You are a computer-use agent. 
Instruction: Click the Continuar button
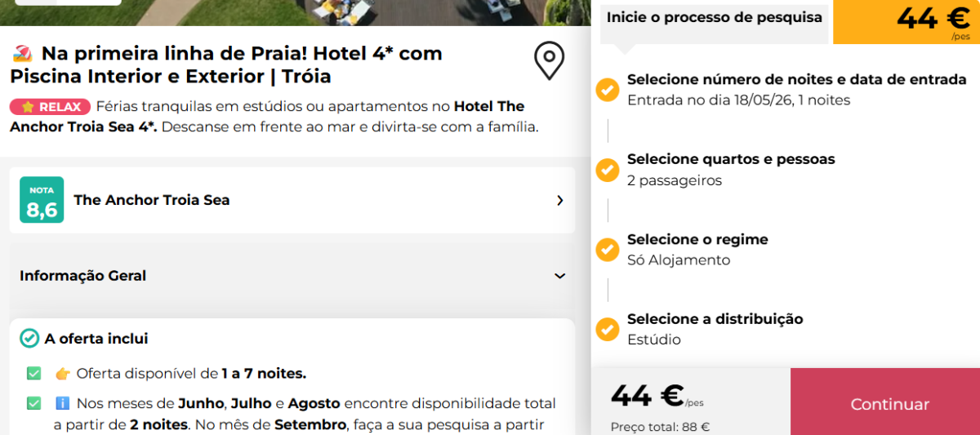point(889,404)
